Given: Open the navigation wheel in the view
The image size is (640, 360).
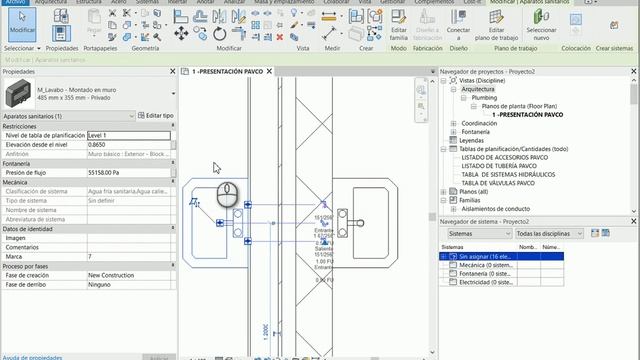Looking at the screenshot, I should 421,91.
